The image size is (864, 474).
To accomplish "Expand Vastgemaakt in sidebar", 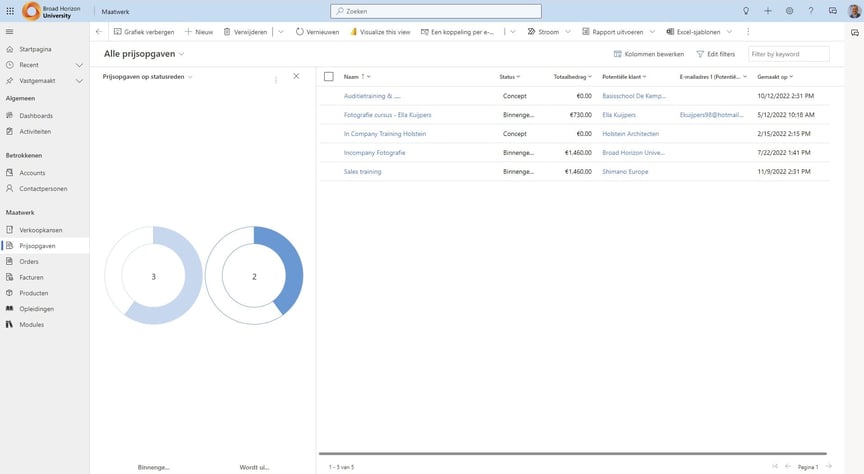I will click(x=79, y=81).
